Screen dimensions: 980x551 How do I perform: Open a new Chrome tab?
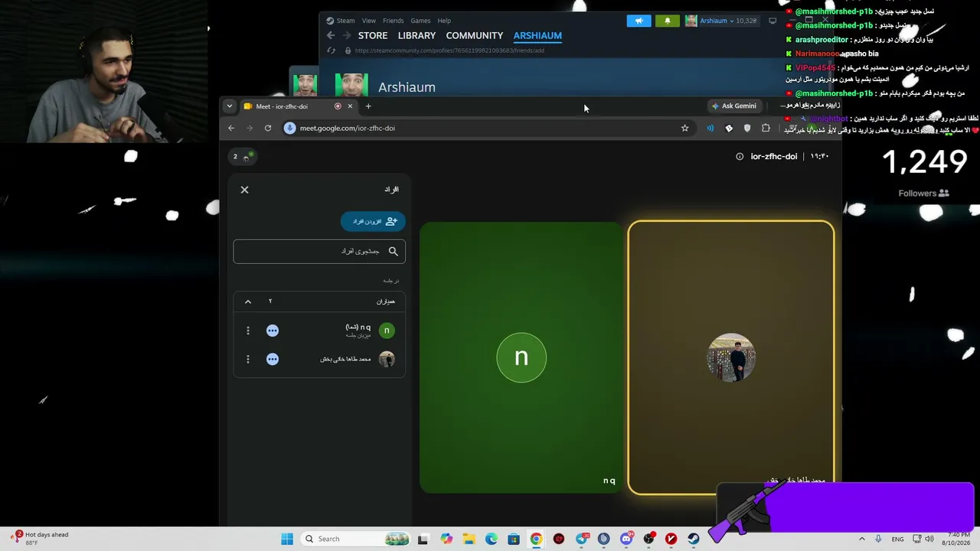[368, 106]
